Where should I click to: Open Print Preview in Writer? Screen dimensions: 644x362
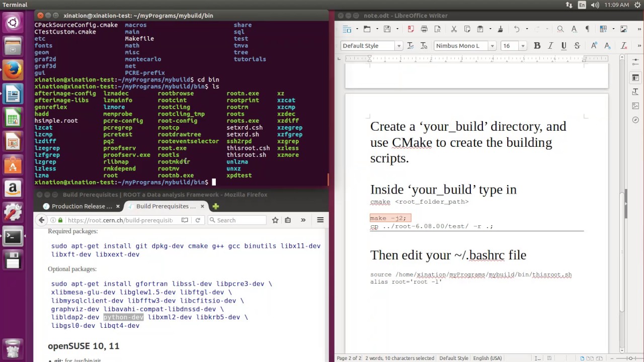coord(437,29)
